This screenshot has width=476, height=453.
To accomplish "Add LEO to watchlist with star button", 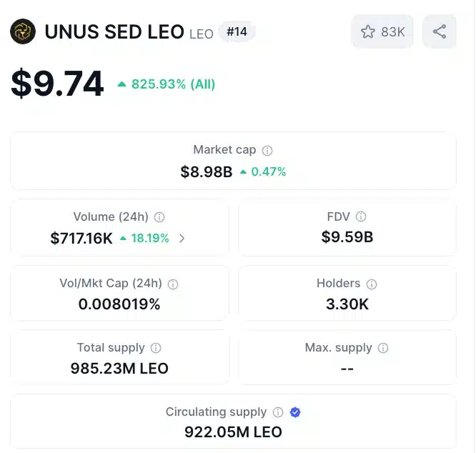I will 382,31.
